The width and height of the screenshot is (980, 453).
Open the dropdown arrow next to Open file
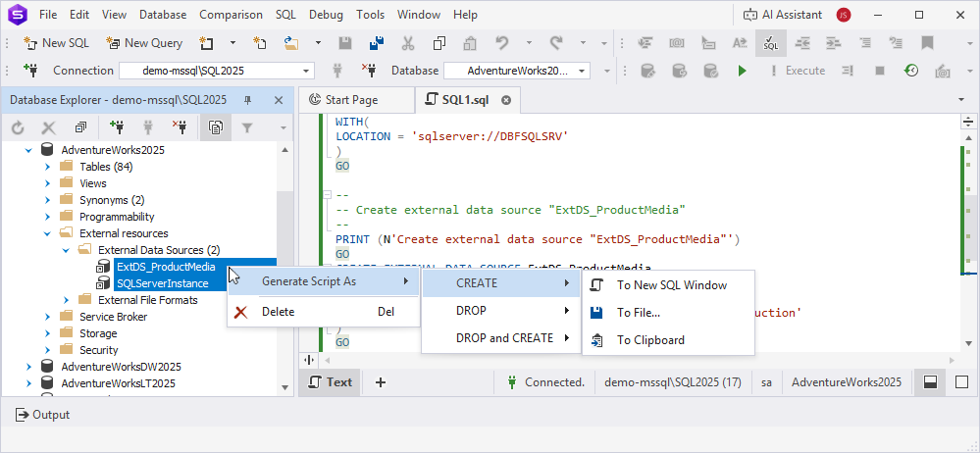pos(318,43)
